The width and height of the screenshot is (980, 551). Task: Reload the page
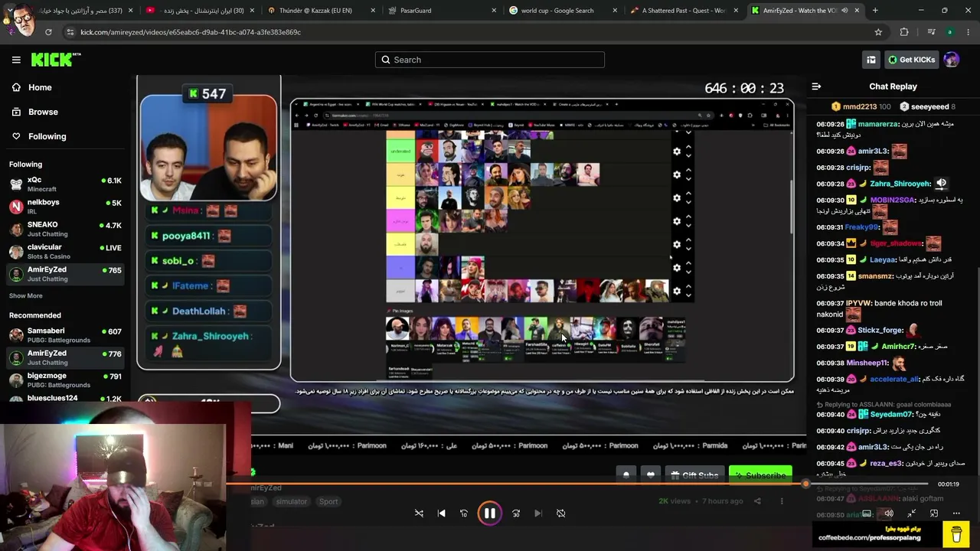click(x=48, y=32)
